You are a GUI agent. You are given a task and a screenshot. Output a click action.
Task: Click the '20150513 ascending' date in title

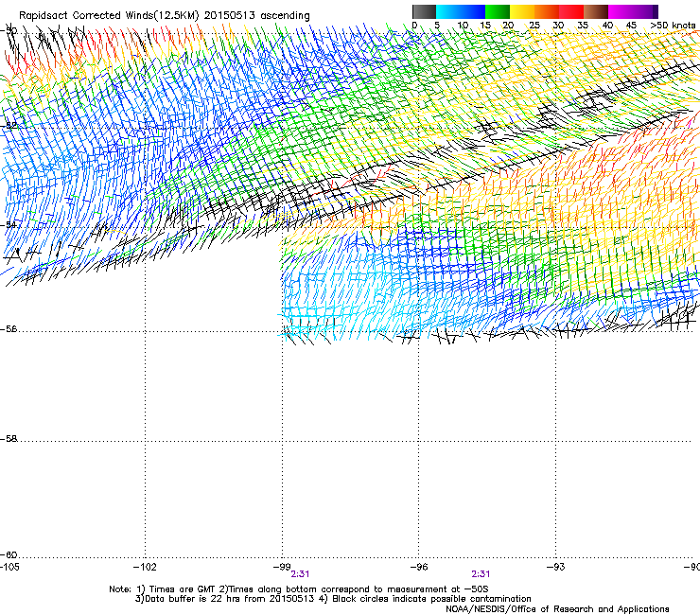pos(256,16)
